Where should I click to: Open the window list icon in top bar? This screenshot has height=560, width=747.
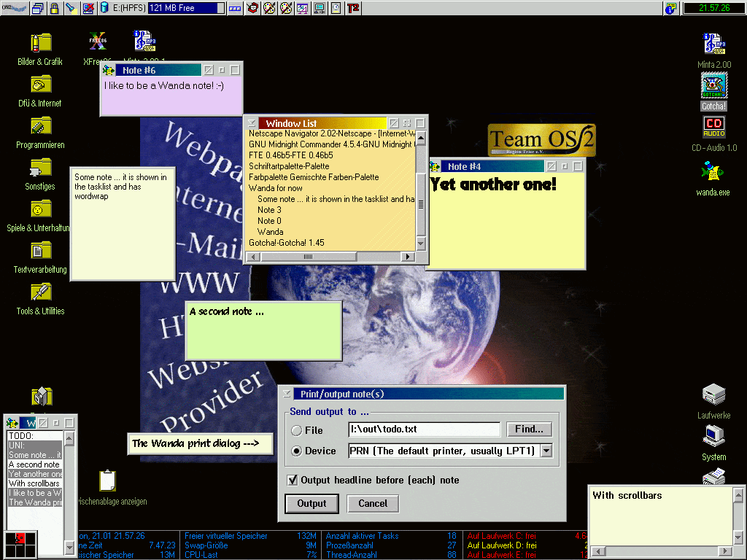(38, 8)
